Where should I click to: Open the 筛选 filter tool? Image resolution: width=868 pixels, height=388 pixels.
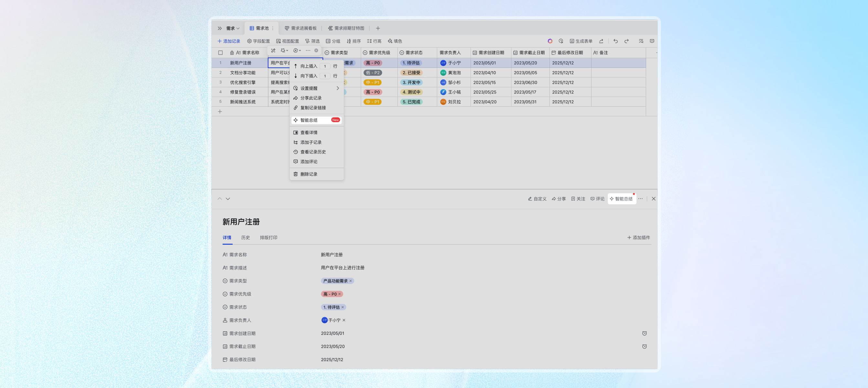point(312,41)
